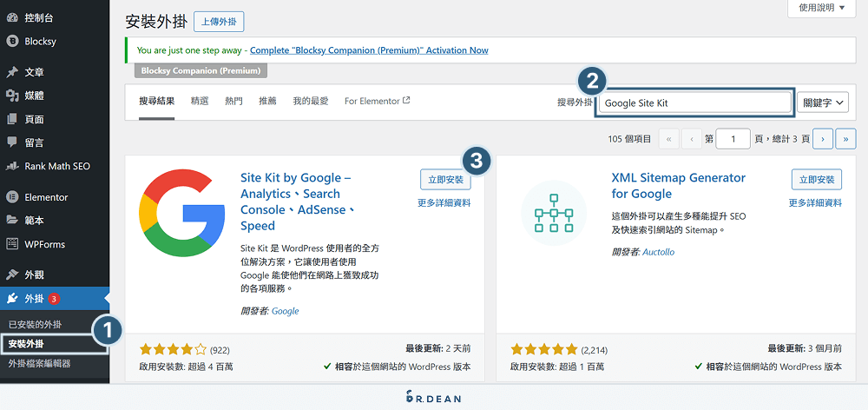Open the 關鍵字 search type dropdown
The width and height of the screenshot is (868, 410).
point(823,102)
